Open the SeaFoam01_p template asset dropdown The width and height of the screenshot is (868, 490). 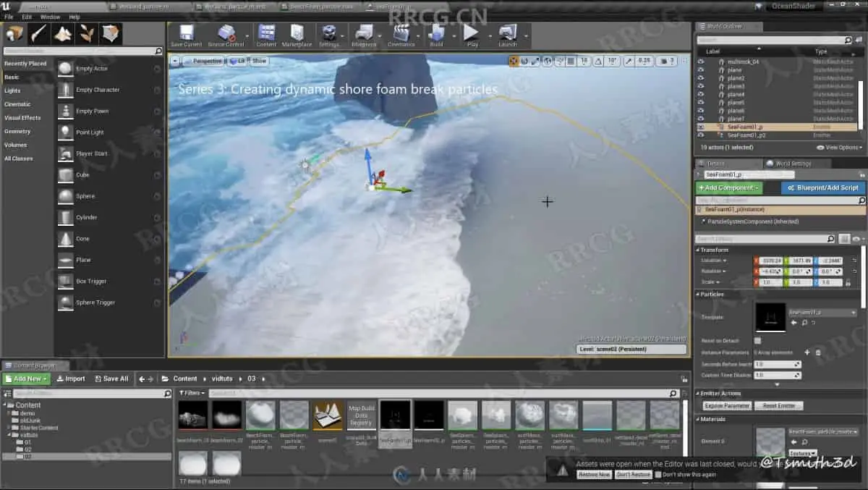[x=822, y=313]
